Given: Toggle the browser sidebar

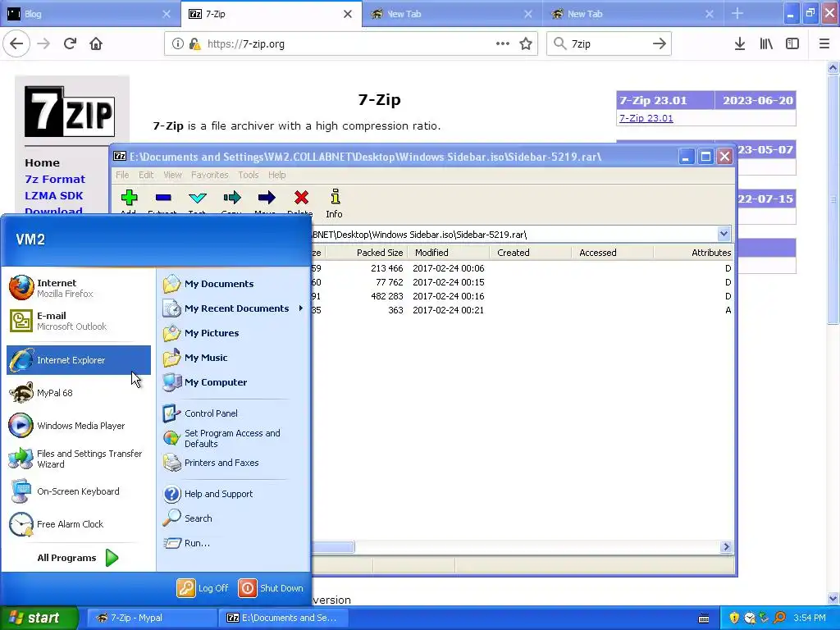Looking at the screenshot, I should (792, 44).
